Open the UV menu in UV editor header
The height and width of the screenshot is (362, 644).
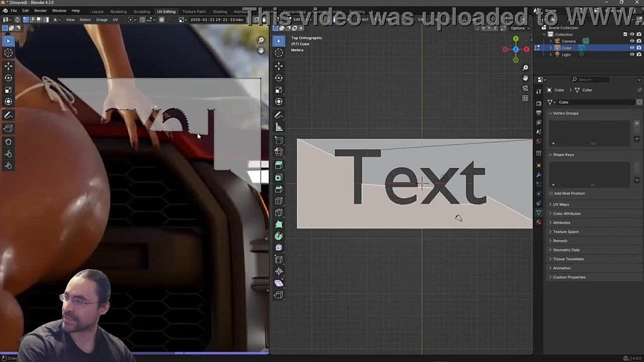115,20
